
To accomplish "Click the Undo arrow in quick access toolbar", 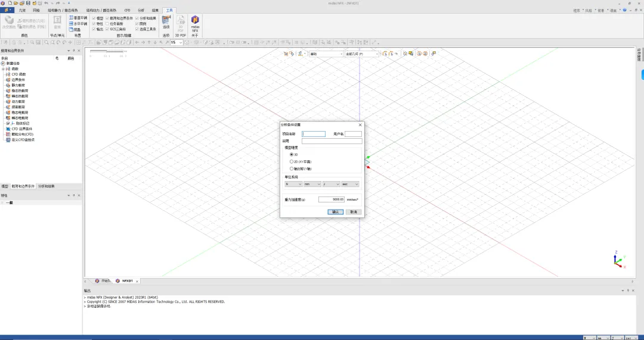I will pyautogui.click(x=46, y=3).
